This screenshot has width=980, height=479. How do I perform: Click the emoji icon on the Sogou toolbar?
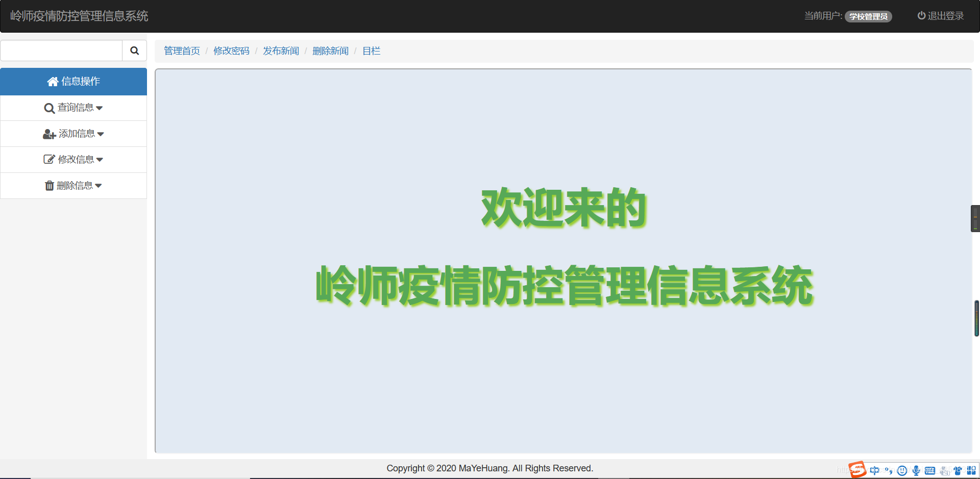pos(902,470)
